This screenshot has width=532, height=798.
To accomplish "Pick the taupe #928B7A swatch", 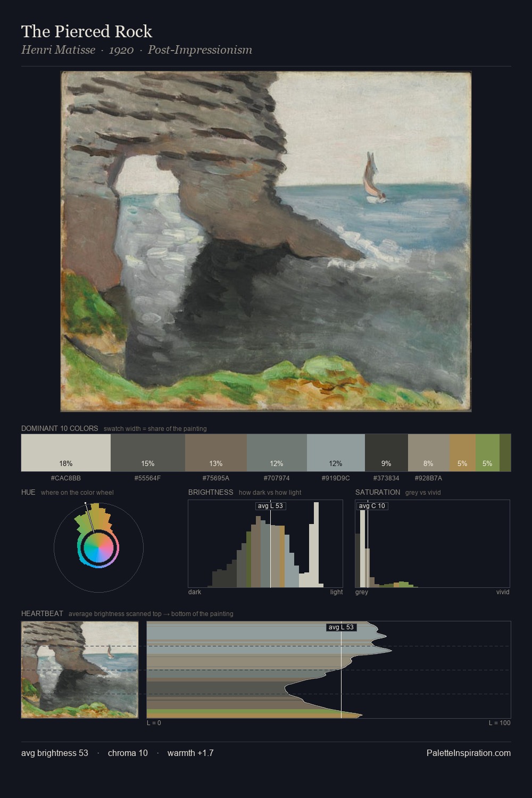I will pyautogui.click(x=429, y=453).
